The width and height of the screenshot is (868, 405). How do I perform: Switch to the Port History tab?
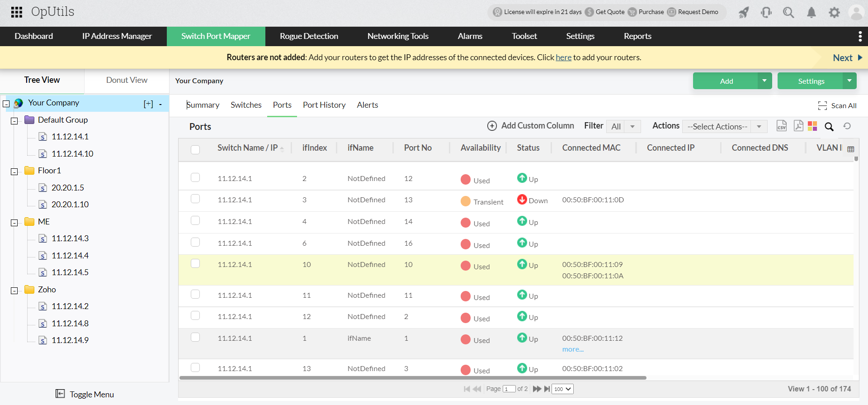[x=324, y=105]
